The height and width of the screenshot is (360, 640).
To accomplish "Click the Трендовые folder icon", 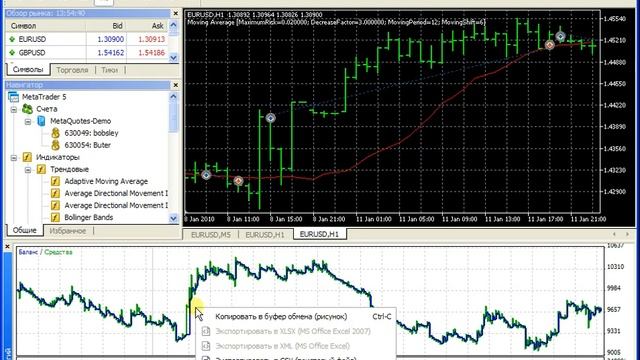I will point(41,169).
